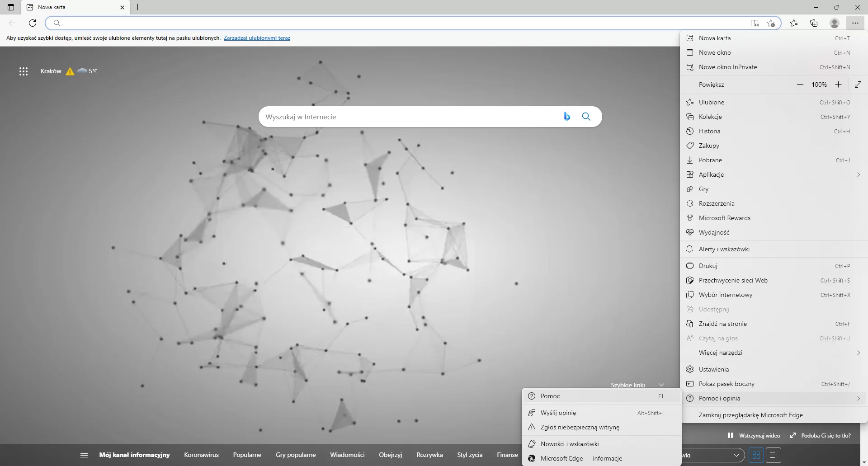Expand Więcej narzędzi submenu
868x466 pixels.
tap(774, 353)
